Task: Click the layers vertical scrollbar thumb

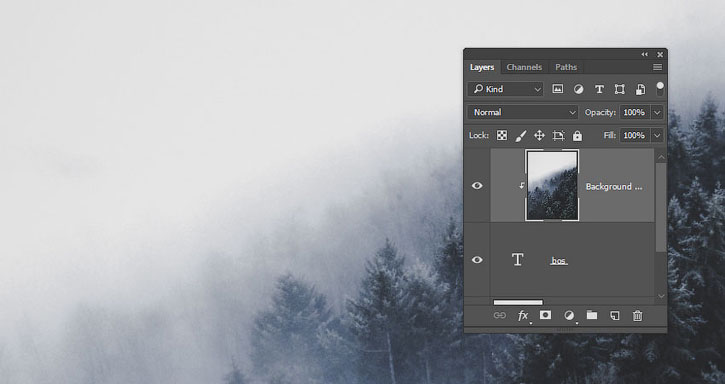Action: pyautogui.click(x=661, y=207)
